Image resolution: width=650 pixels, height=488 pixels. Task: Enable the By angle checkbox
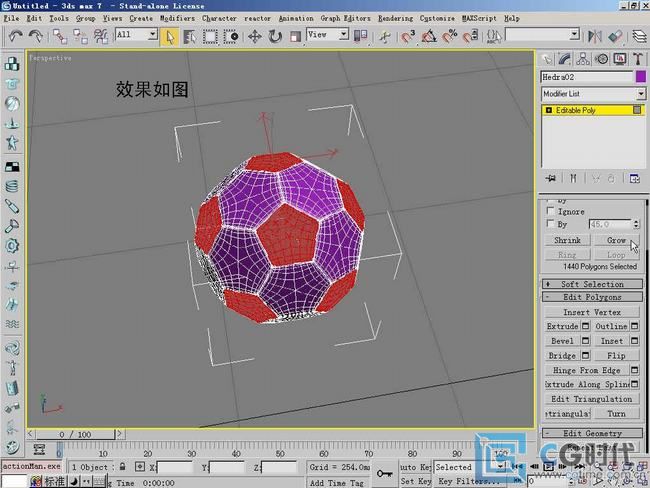click(x=551, y=223)
